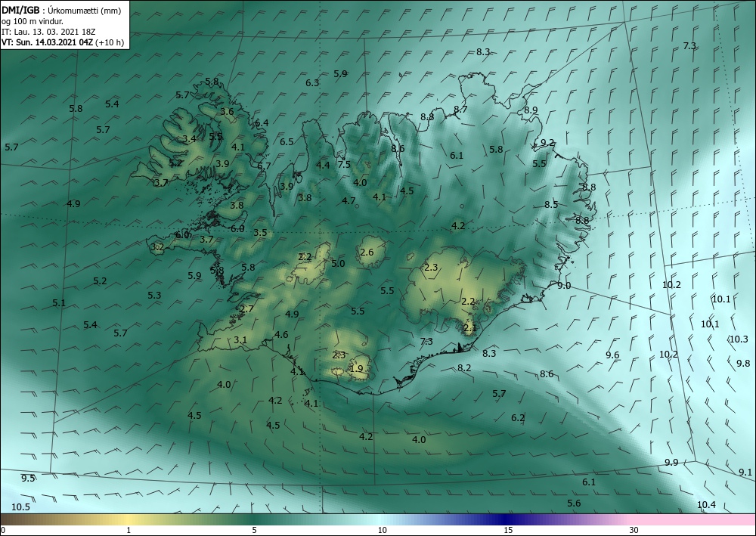Click the value 4.7 on the map
The width and height of the screenshot is (756, 536).
coord(349,201)
